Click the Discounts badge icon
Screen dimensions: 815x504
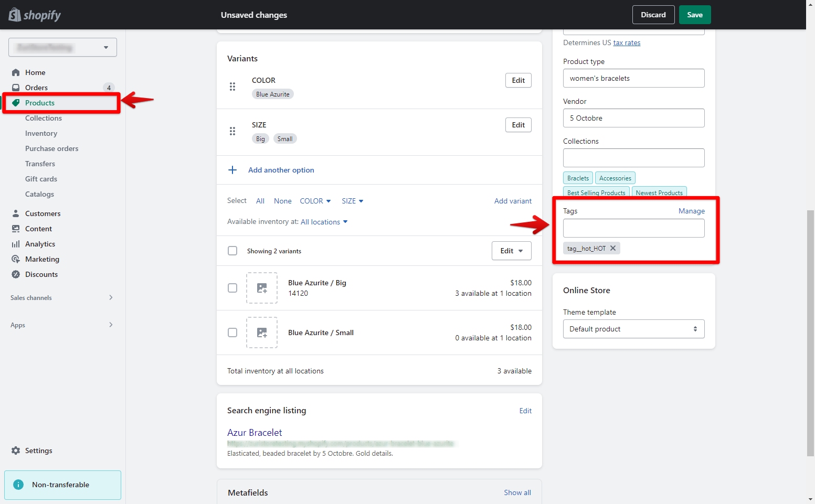coord(16,274)
